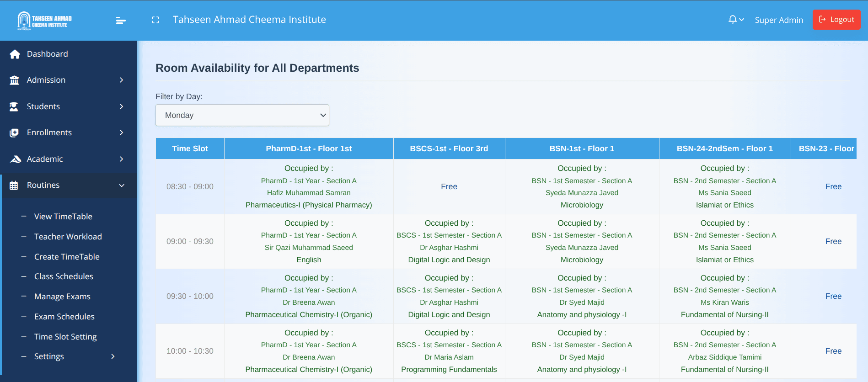
Task: Click Dr Maria Aslam teacher name
Action: [x=449, y=357]
